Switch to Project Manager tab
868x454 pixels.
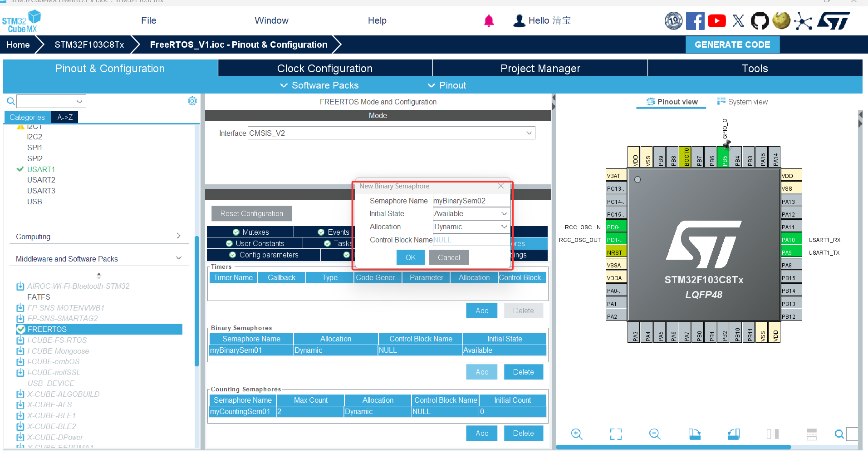click(x=540, y=68)
